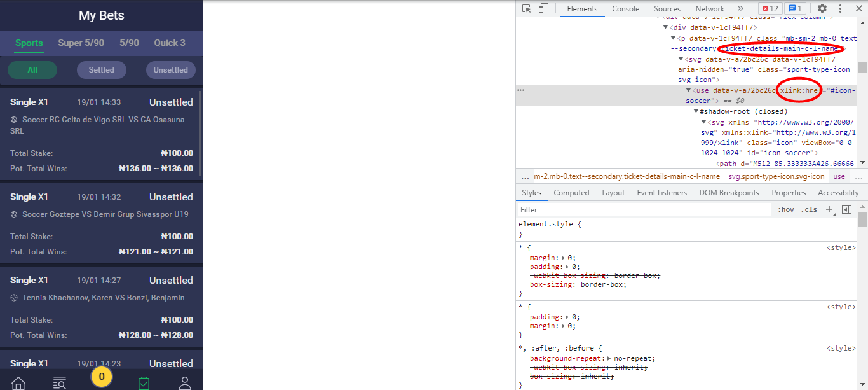
Task: Toggle element pseudo-state with :hov
Action: click(786, 209)
